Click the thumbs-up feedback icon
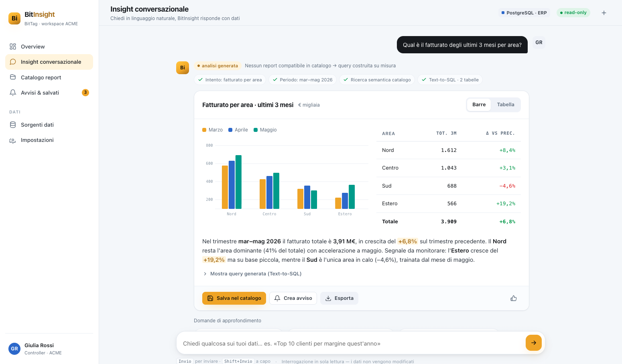The height and width of the screenshot is (364, 622). (x=514, y=298)
